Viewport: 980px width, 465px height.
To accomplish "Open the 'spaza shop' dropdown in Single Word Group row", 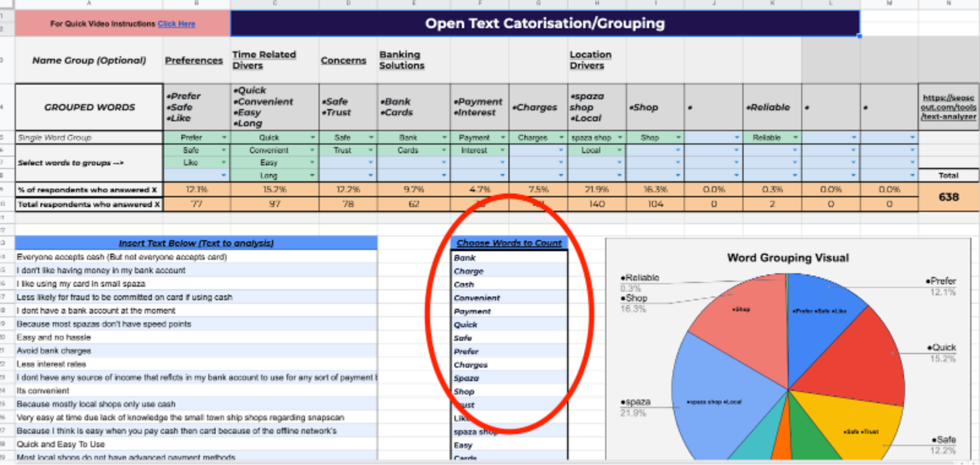I will click(597, 138).
